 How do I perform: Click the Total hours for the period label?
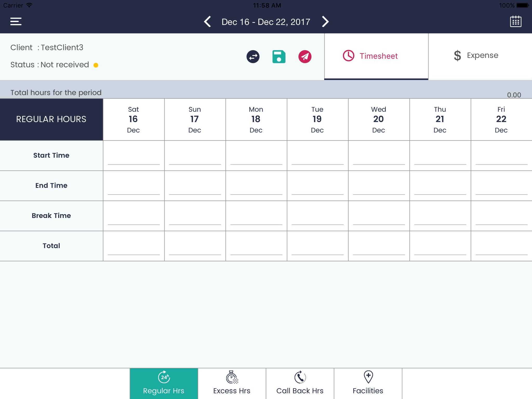tap(56, 92)
